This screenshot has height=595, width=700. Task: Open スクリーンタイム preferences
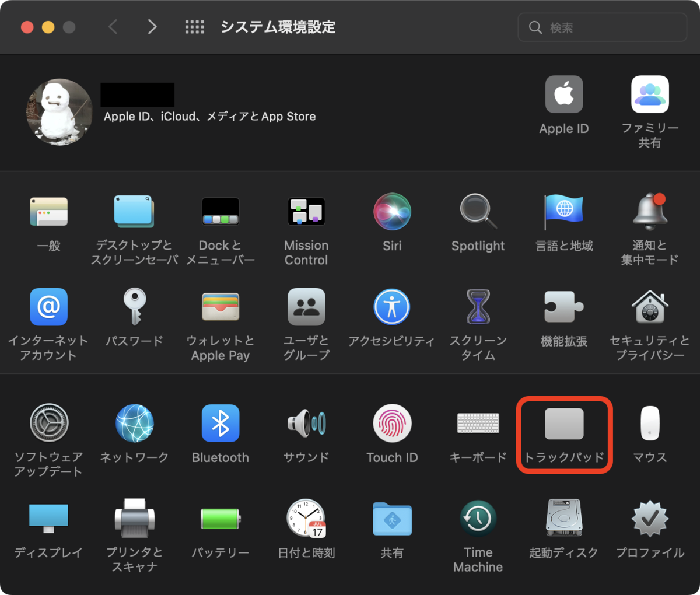tap(478, 307)
